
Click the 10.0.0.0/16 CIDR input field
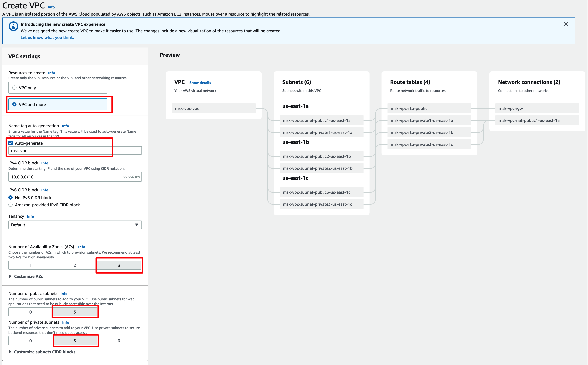click(75, 177)
